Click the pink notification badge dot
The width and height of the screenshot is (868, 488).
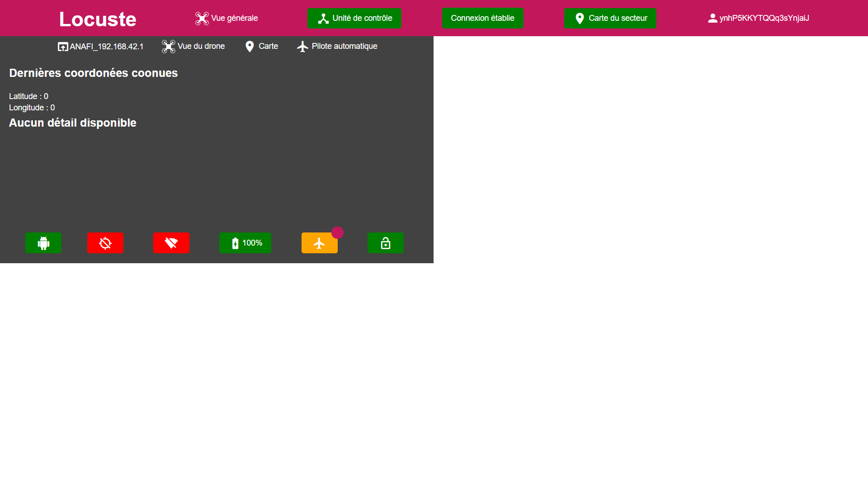click(337, 233)
